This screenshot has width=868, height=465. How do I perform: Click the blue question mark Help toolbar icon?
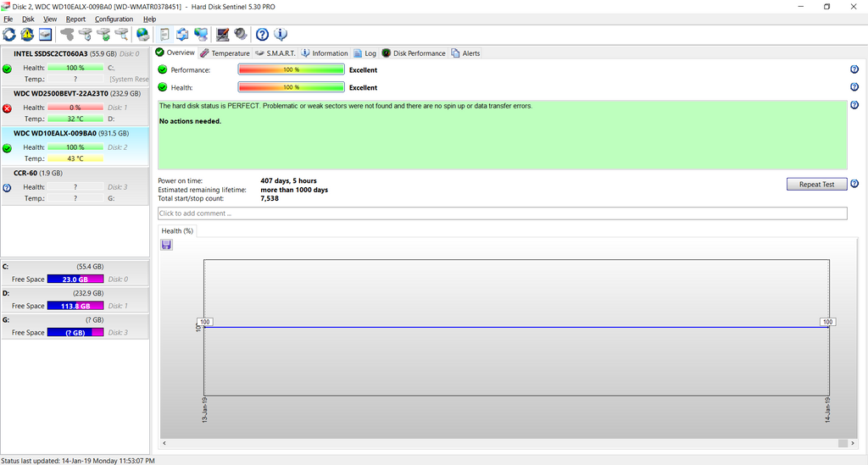point(263,34)
